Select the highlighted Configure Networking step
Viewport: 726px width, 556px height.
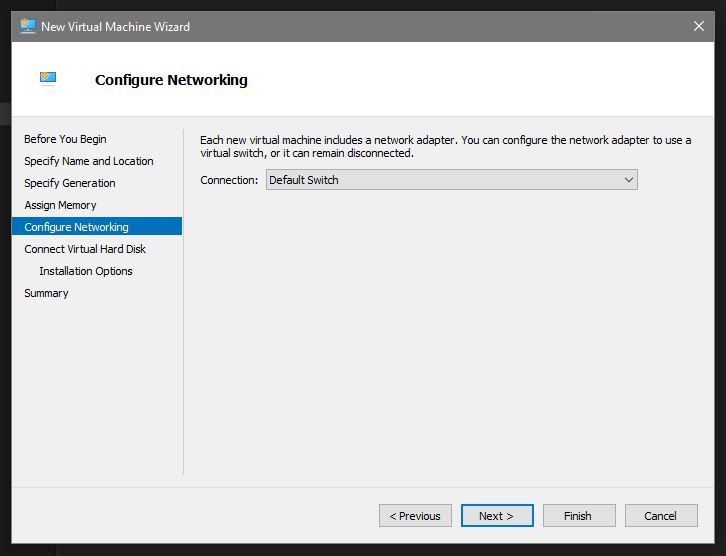tap(76, 227)
